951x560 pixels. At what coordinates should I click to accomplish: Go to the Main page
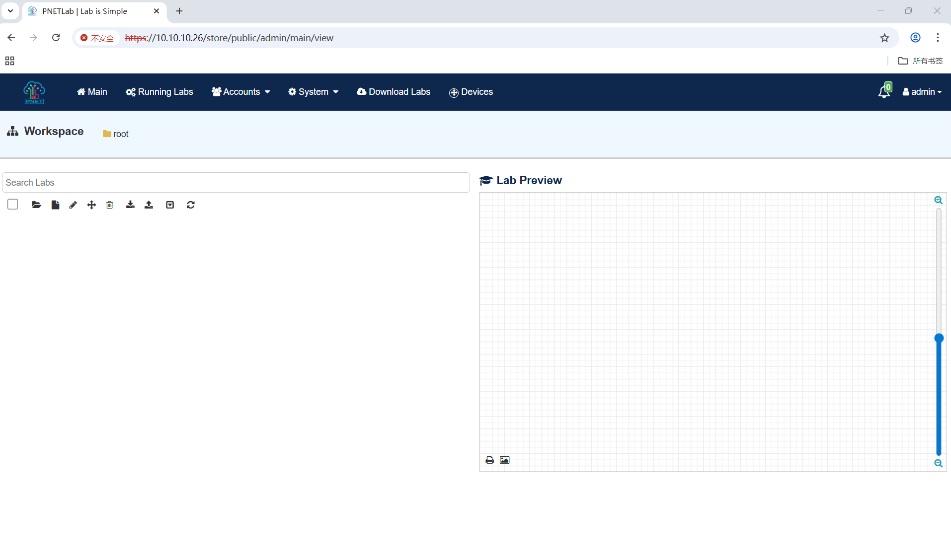click(x=92, y=92)
